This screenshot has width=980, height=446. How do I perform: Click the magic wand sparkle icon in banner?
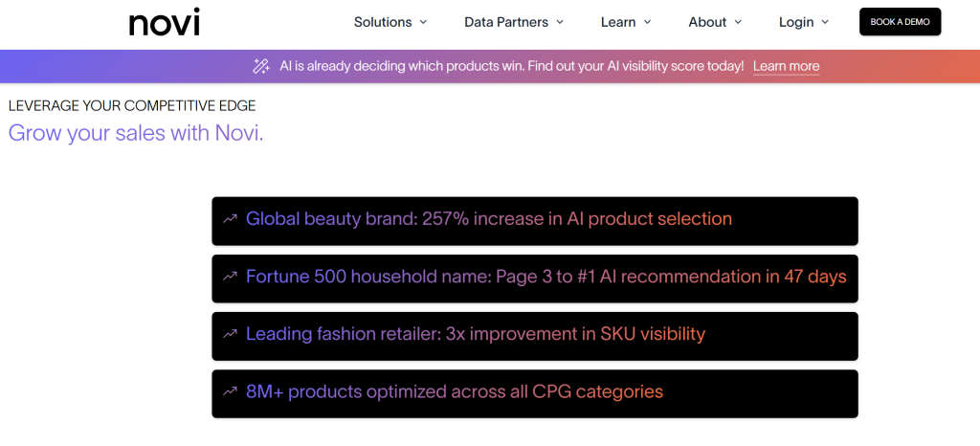[x=260, y=66]
